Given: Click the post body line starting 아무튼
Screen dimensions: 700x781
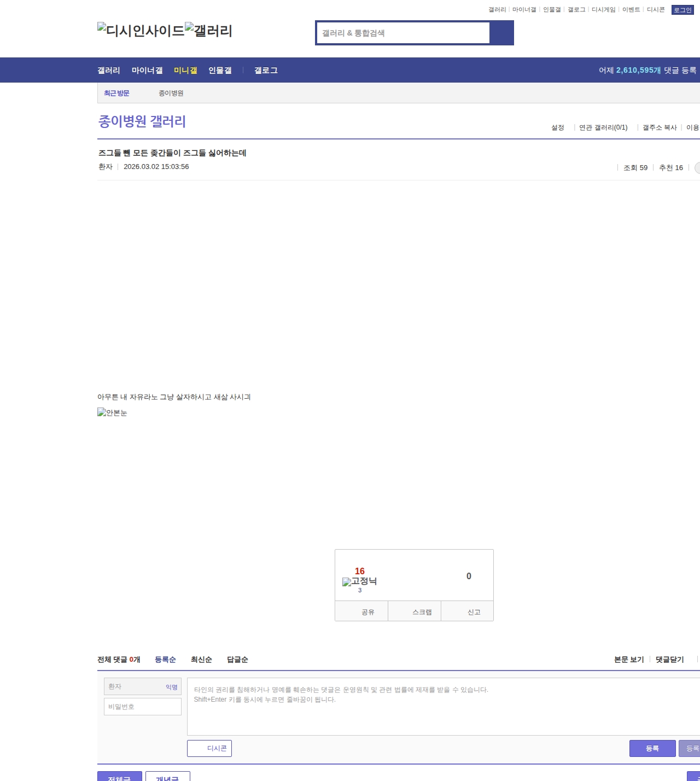Looking at the screenshot, I should click(x=174, y=397).
